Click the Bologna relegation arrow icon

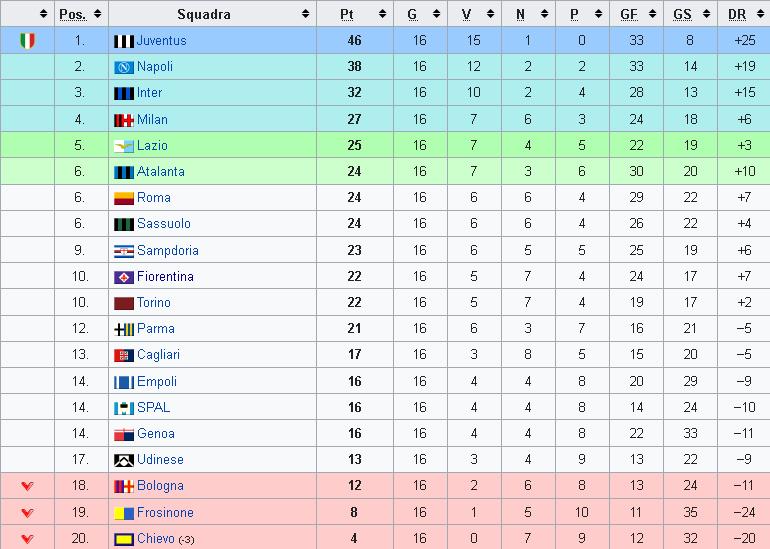(28, 486)
